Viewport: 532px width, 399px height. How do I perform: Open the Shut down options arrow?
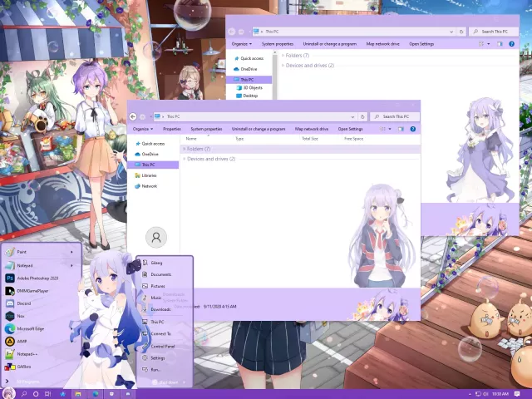[185, 382]
